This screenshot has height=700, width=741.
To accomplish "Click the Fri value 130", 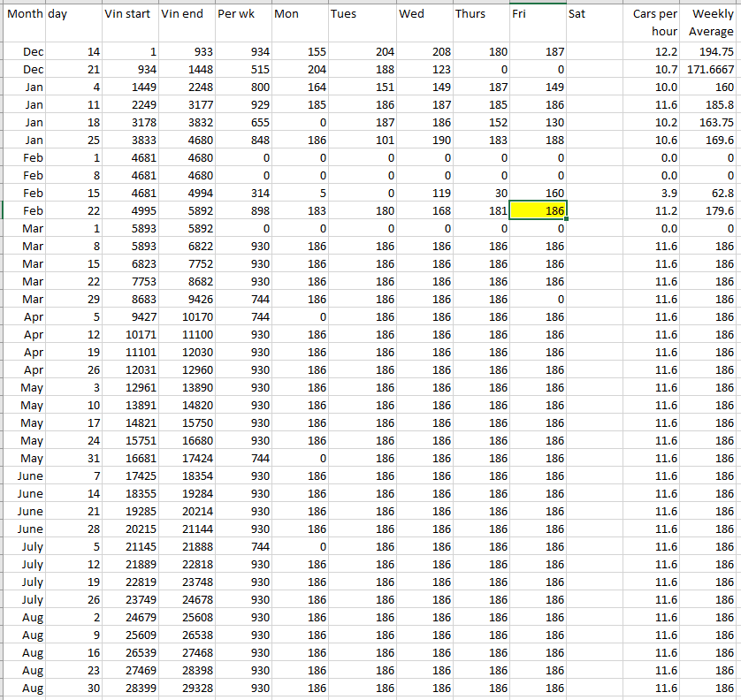I will [x=539, y=123].
